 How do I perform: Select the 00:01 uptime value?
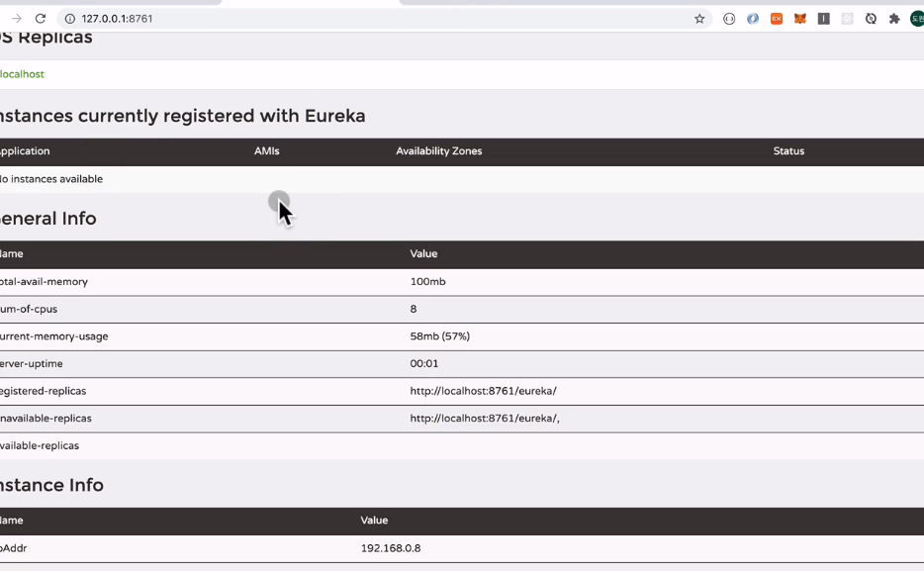tap(424, 363)
